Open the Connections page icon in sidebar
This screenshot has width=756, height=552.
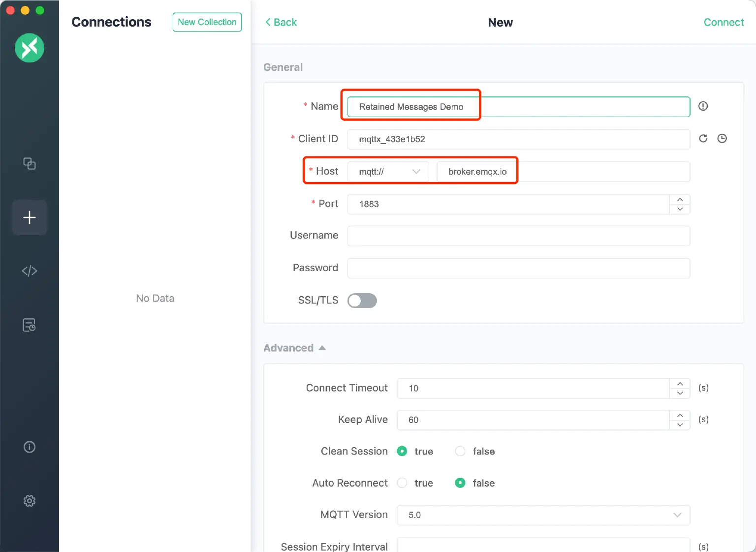[30, 163]
